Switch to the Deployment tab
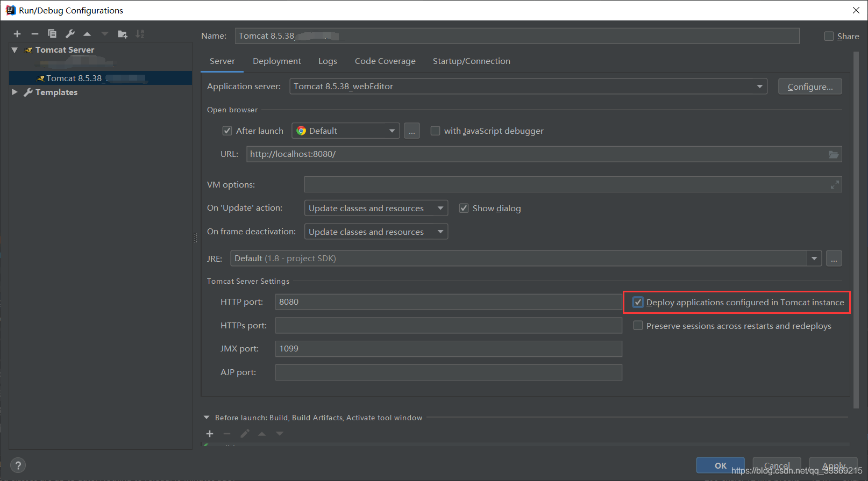 [x=277, y=61]
